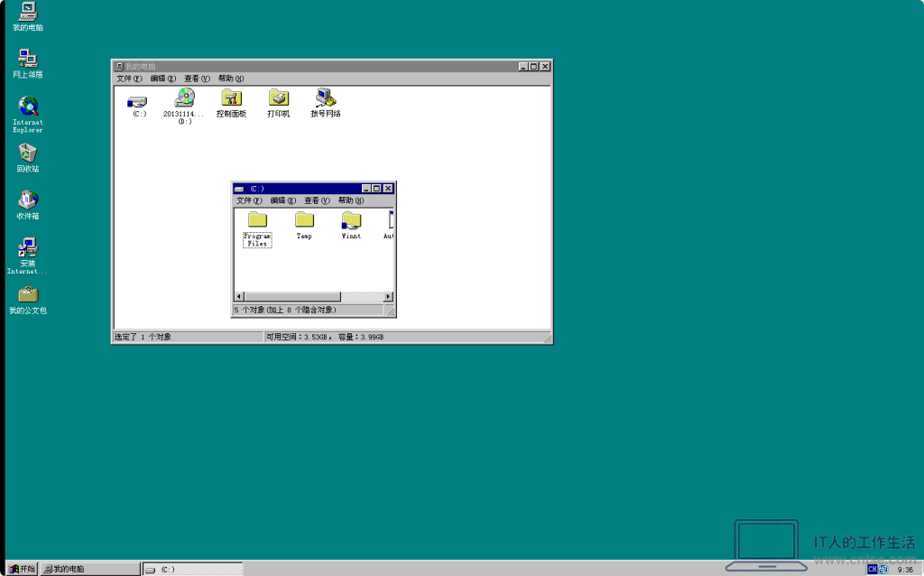Click the free space '可用空间: 3.53GB' status text
Viewport: 924px width, 576px height.
pyautogui.click(x=297, y=337)
